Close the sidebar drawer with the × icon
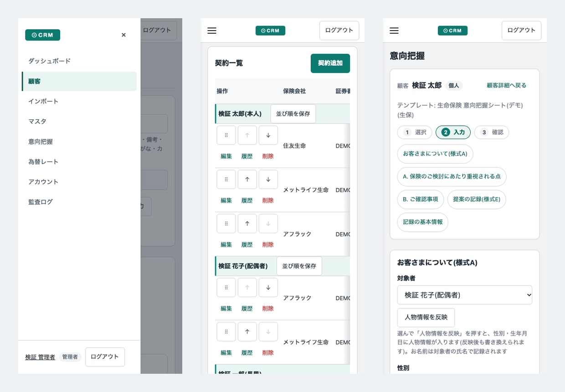Screen dimensions: 565x392 click(x=123, y=35)
